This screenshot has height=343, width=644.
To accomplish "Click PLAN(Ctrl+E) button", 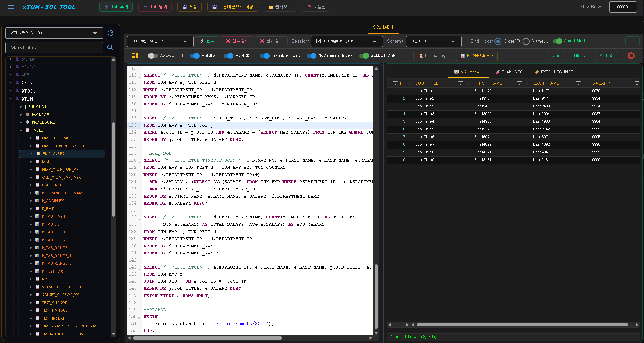I will pos(476,56).
